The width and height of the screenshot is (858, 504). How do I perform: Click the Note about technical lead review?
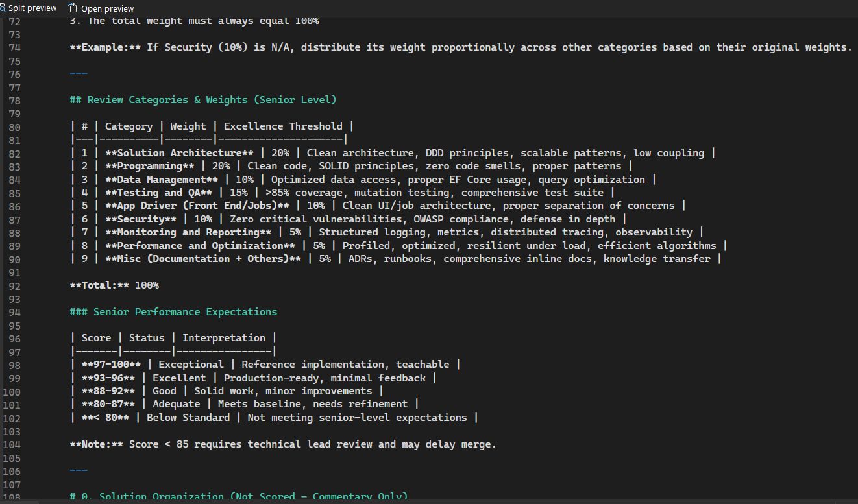[x=283, y=444]
